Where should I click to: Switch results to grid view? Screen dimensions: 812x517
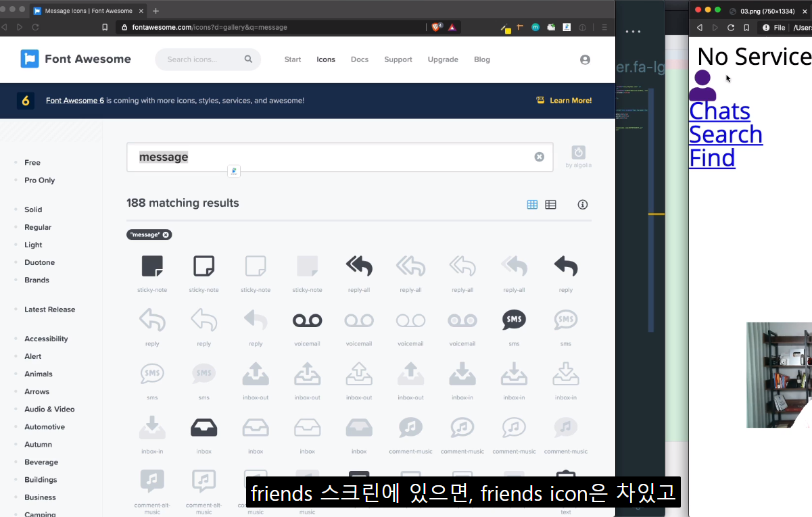tap(532, 204)
